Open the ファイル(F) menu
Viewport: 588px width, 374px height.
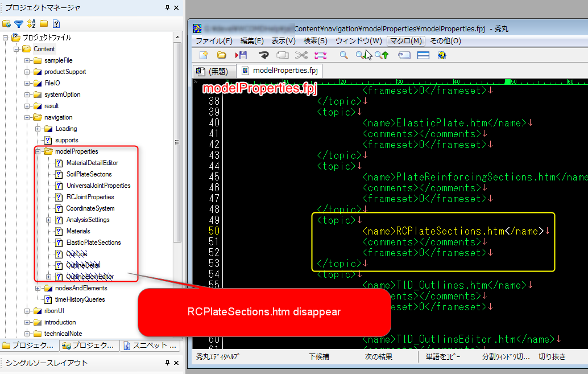[x=214, y=40]
